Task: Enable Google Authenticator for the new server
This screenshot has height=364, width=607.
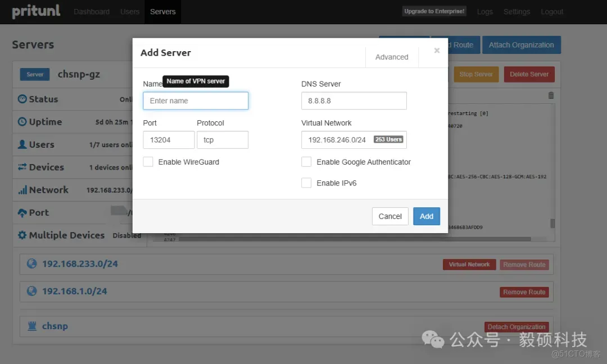Action: 306,161
